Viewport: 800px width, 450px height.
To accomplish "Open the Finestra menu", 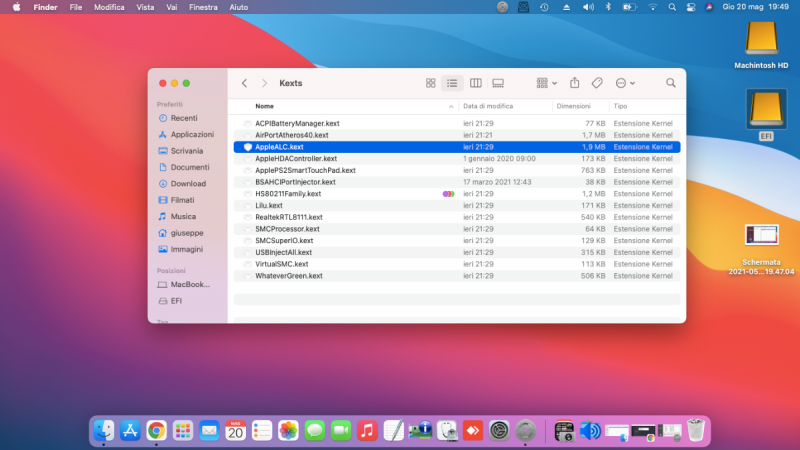I will 203,7.
